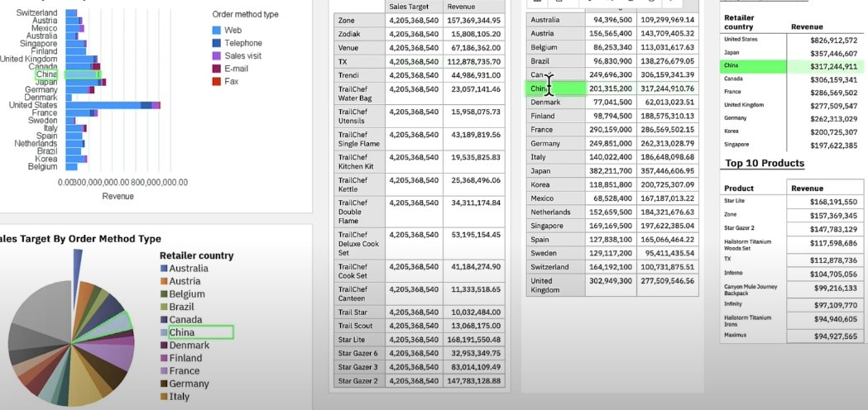
Task: Click Switzerland axis label in bar chart
Action: click(x=36, y=12)
